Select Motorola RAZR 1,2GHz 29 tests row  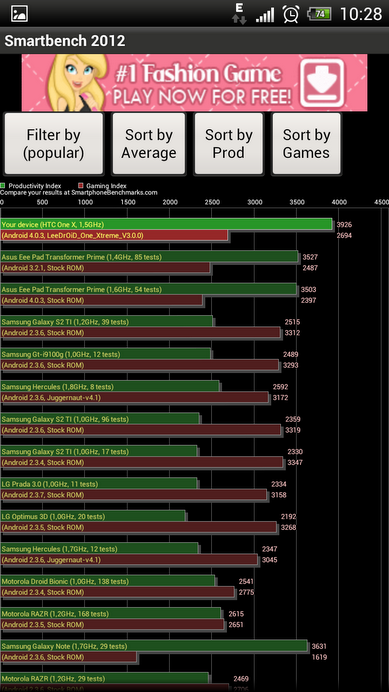pos(105,678)
